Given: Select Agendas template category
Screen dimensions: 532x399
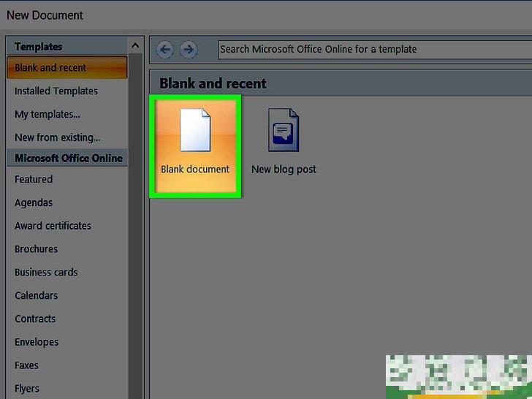Looking at the screenshot, I should 34,202.
